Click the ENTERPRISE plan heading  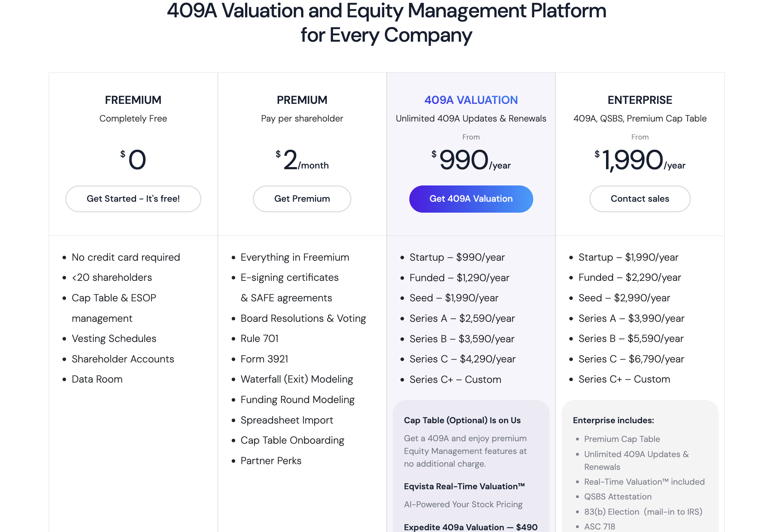pyautogui.click(x=640, y=100)
